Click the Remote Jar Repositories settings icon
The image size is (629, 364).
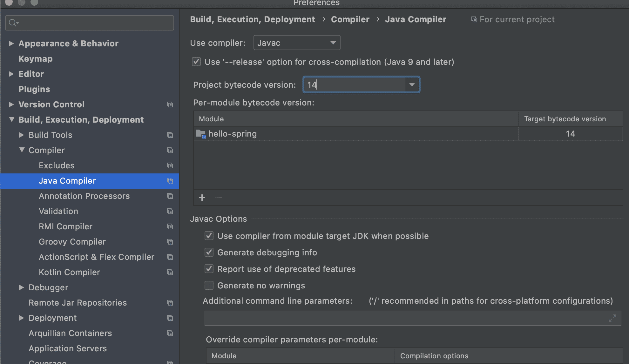[x=170, y=302]
